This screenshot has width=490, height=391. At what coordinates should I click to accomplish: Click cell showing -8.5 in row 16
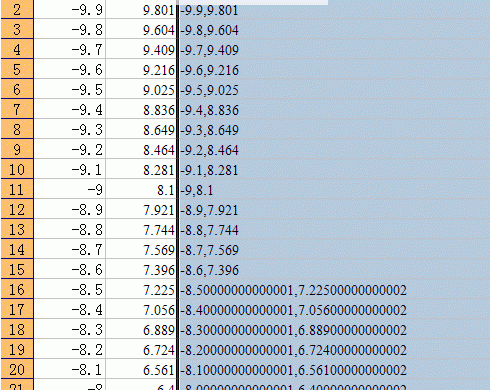[x=70, y=289]
